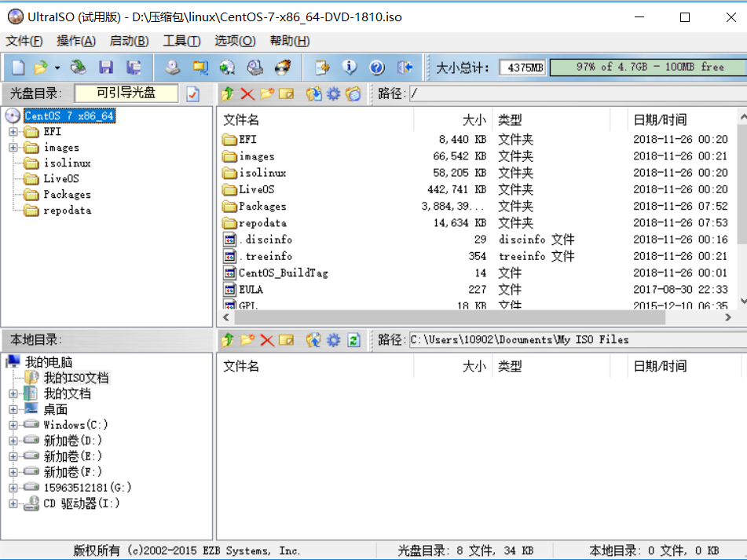Screen dimensions: 747x560
Task: Click the boot info checkmark icon beside 可引导光盘
Action: click(x=193, y=93)
